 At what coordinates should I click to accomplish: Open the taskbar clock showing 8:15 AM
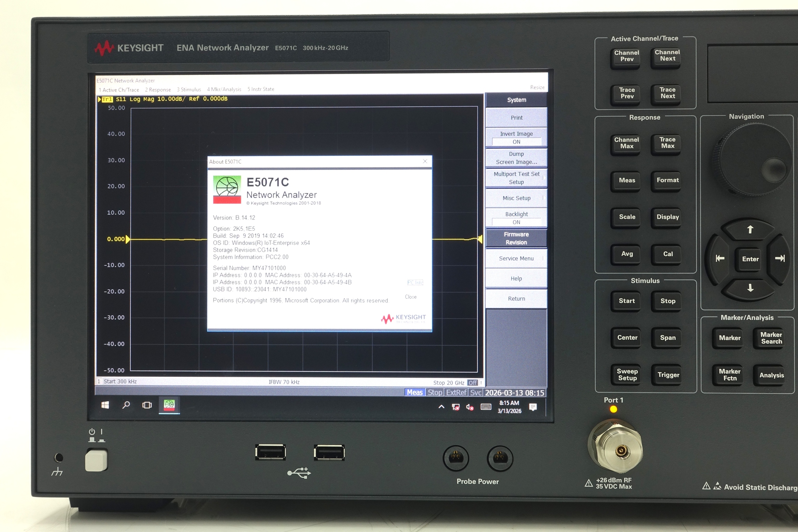point(509,407)
